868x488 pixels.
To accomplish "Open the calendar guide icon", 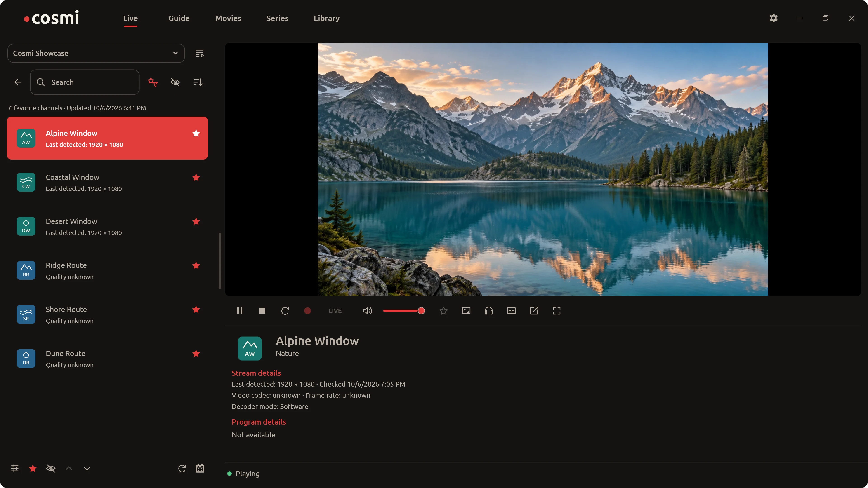I will [200, 468].
